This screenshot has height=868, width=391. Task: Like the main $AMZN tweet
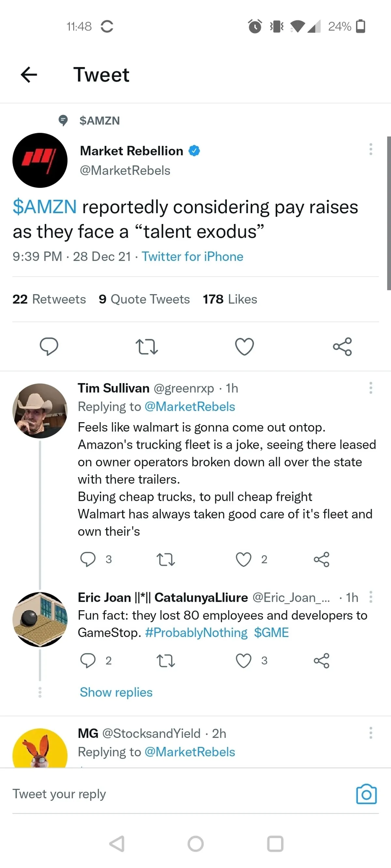coord(244,346)
